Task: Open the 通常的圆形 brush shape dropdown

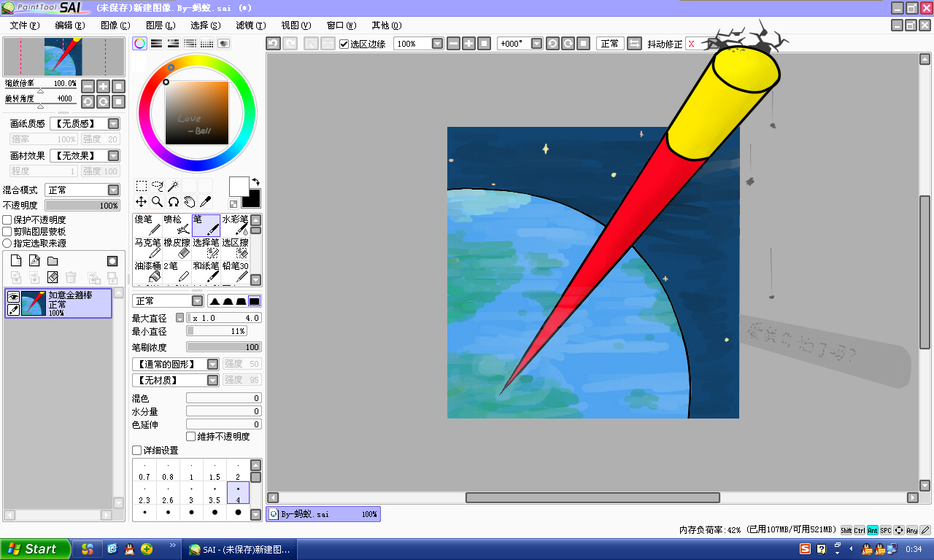Action: pos(212,364)
